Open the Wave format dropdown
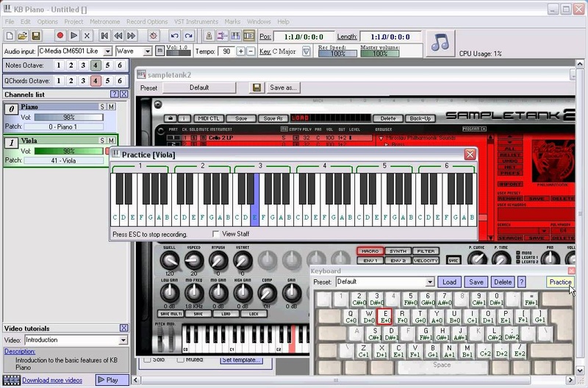588x388 pixels. (148, 51)
